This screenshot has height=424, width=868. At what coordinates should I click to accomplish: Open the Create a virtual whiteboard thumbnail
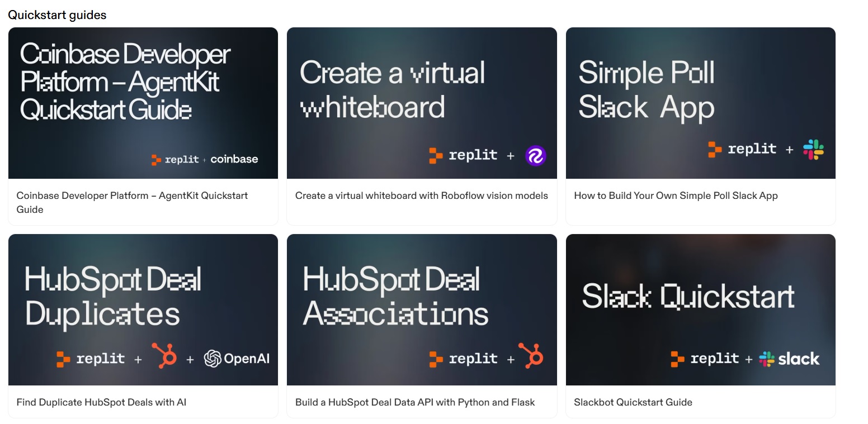[422, 103]
